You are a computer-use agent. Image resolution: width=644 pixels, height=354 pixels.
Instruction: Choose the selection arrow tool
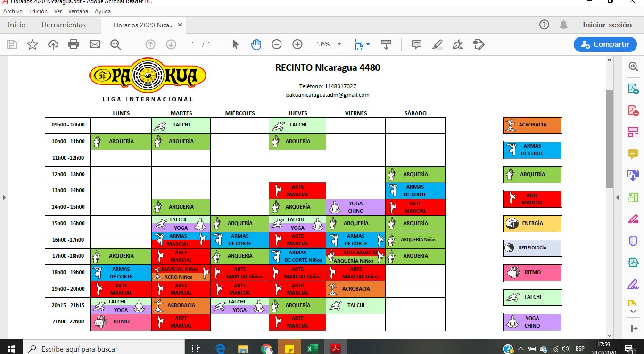tap(235, 44)
